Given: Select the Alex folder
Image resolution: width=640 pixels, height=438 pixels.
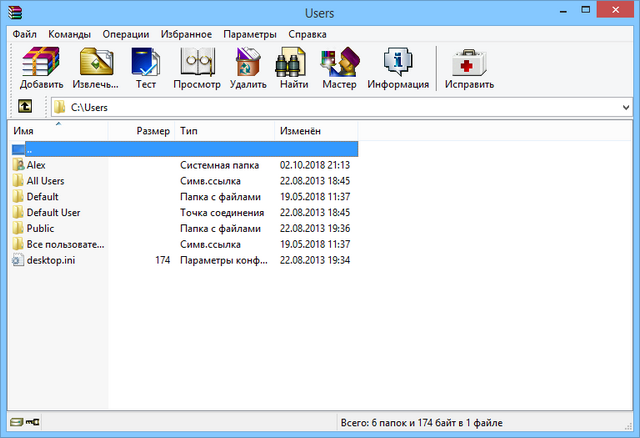Looking at the screenshot, I should click(x=36, y=165).
